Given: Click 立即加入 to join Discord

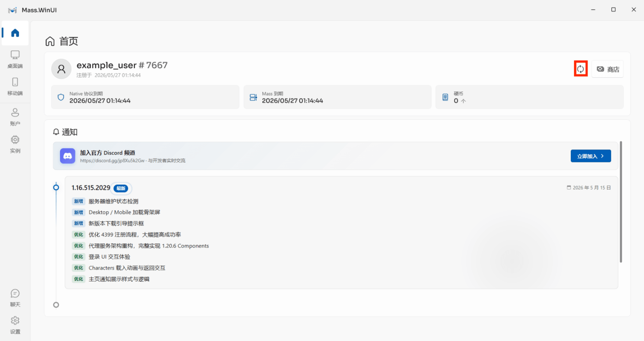Looking at the screenshot, I should click(x=591, y=156).
